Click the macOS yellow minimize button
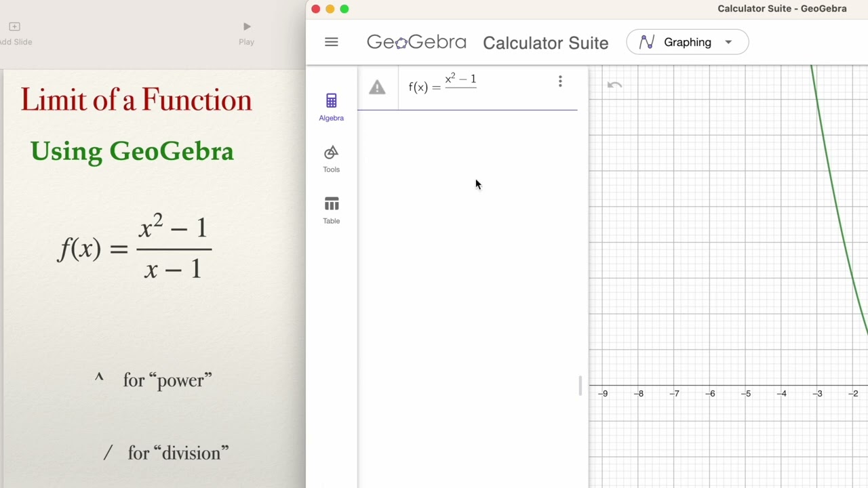Screen dimensions: 868x488 [330, 9]
